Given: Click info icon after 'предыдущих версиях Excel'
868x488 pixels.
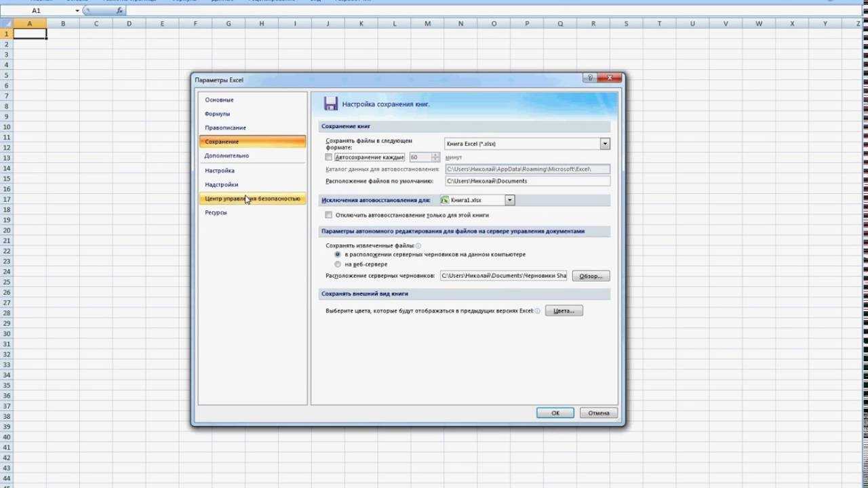Looking at the screenshot, I should pos(538,311).
